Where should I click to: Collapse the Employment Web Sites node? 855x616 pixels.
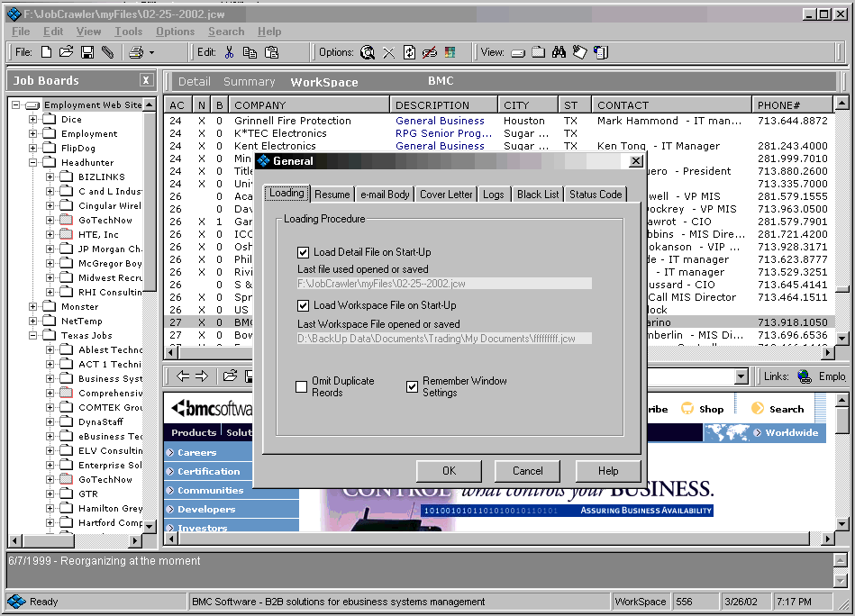click(14, 104)
